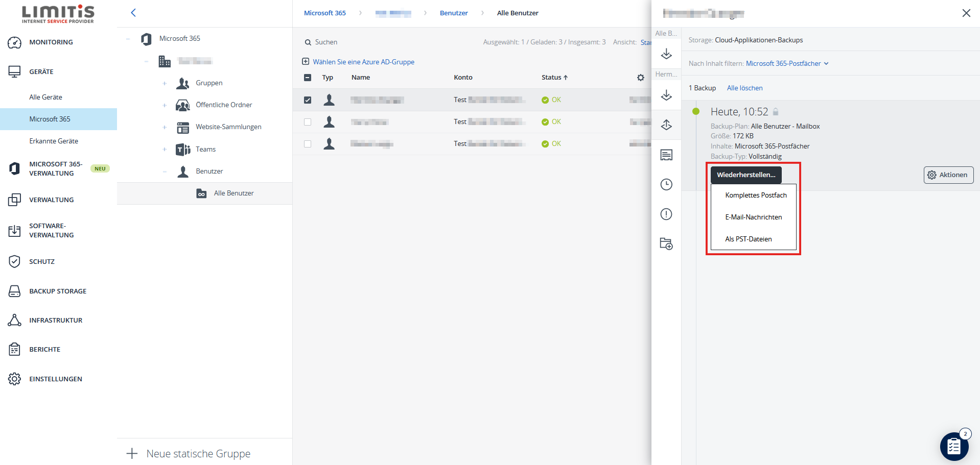The image size is (980, 465).
Task: Add Neue statische Gruppe
Action: tap(189, 454)
